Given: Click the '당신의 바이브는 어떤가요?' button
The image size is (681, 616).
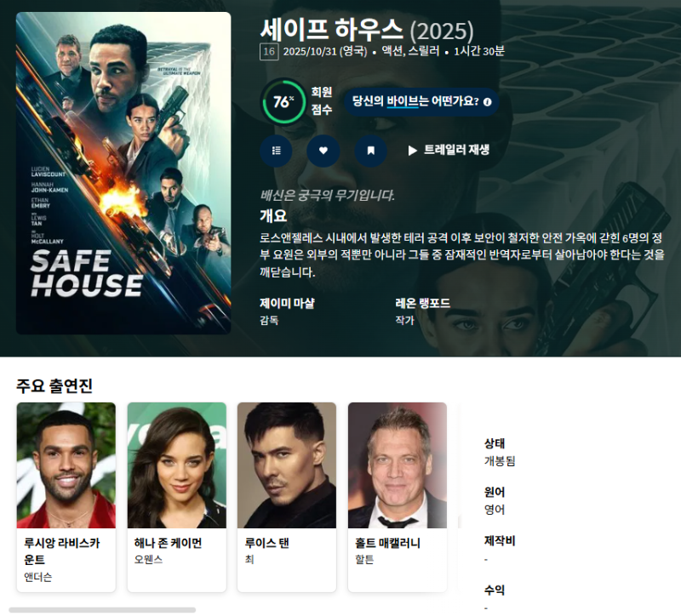Looking at the screenshot, I should (x=421, y=101).
